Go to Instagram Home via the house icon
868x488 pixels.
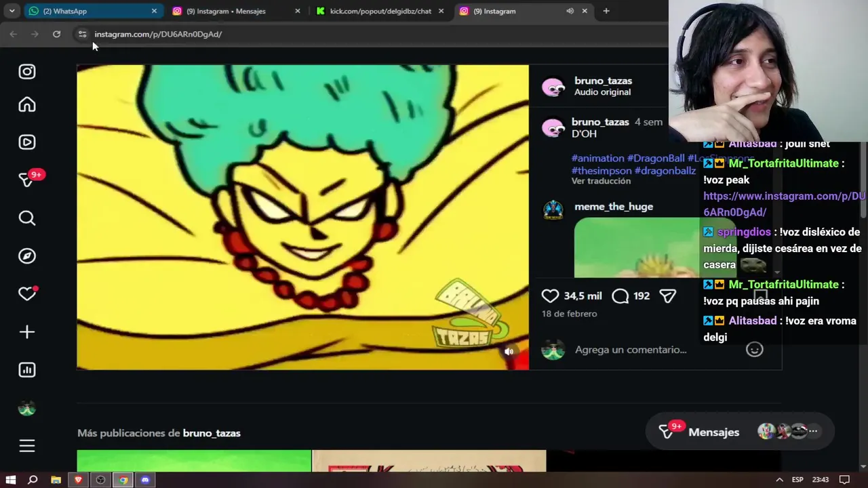[x=27, y=104]
